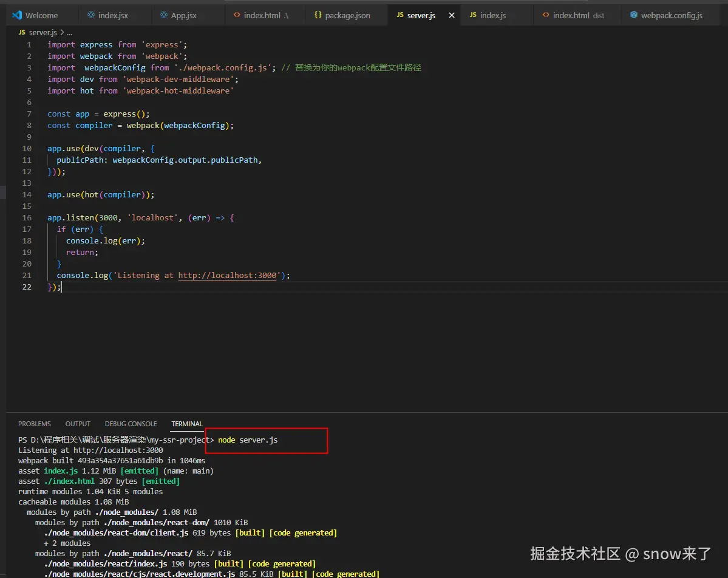
Task: Click line number 10 in the gutter
Action: coord(27,149)
